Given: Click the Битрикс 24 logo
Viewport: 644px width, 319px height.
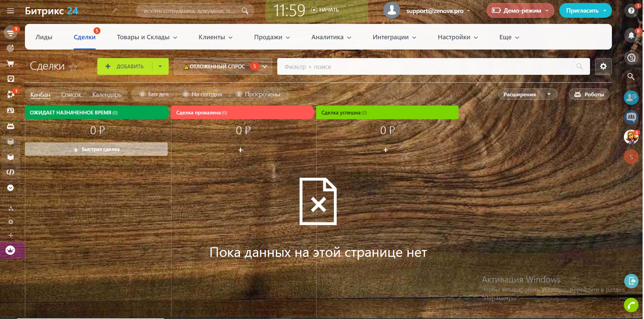Looking at the screenshot, I should click(x=52, y=11).
